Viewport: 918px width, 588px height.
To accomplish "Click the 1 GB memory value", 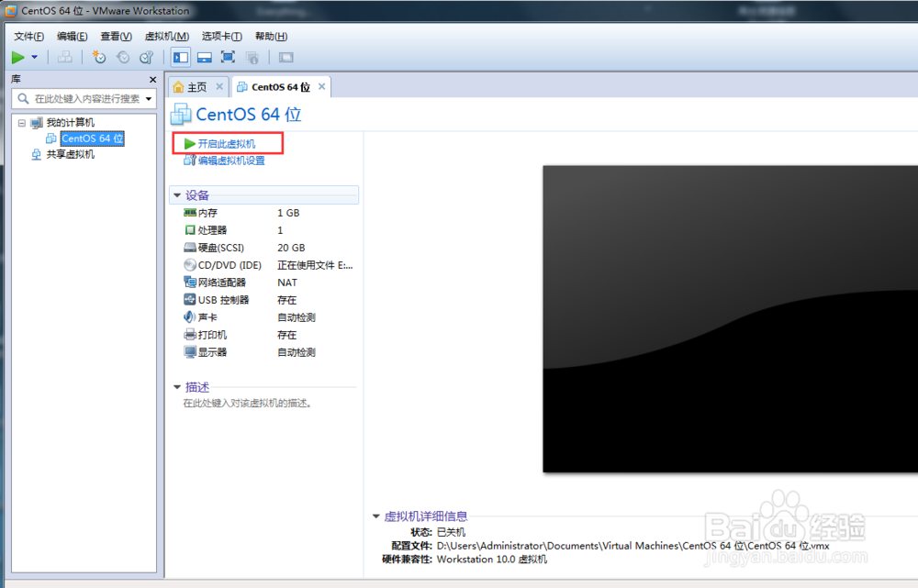I will point(288,213).
